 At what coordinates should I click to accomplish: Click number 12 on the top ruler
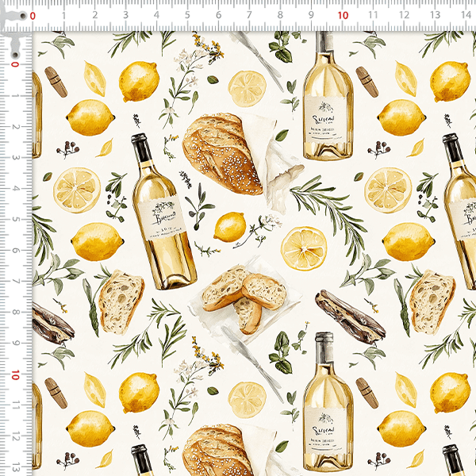tap(404, 15)
